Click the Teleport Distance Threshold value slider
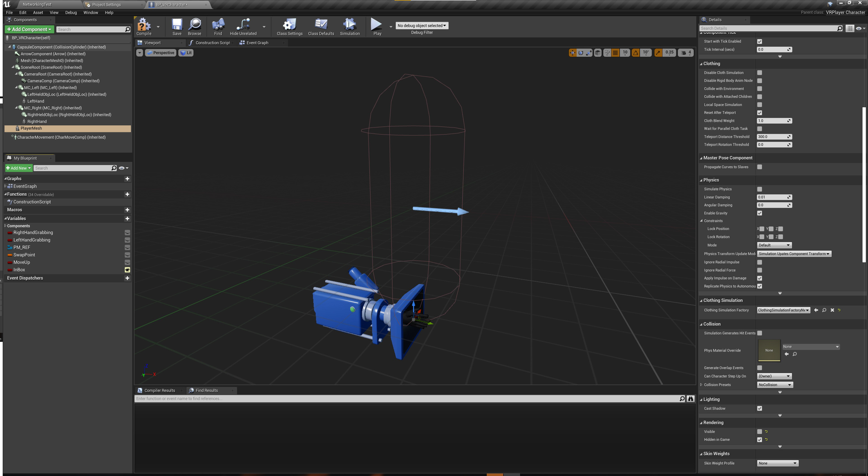 tap(774, 137)
